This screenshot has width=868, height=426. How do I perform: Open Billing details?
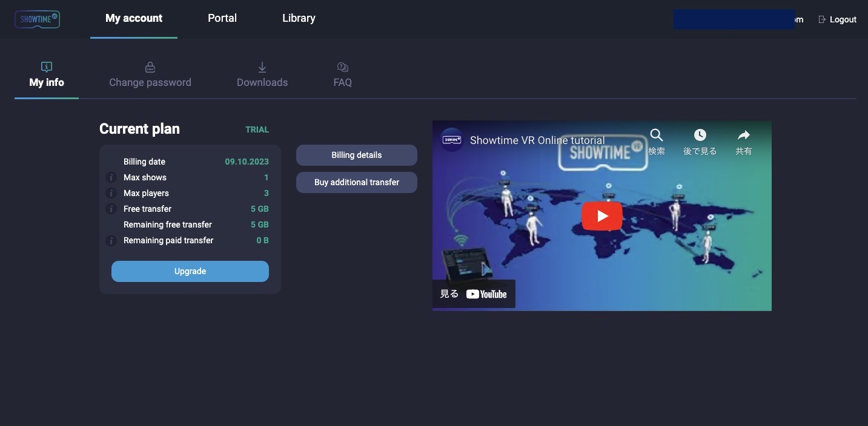coord(356,155)
